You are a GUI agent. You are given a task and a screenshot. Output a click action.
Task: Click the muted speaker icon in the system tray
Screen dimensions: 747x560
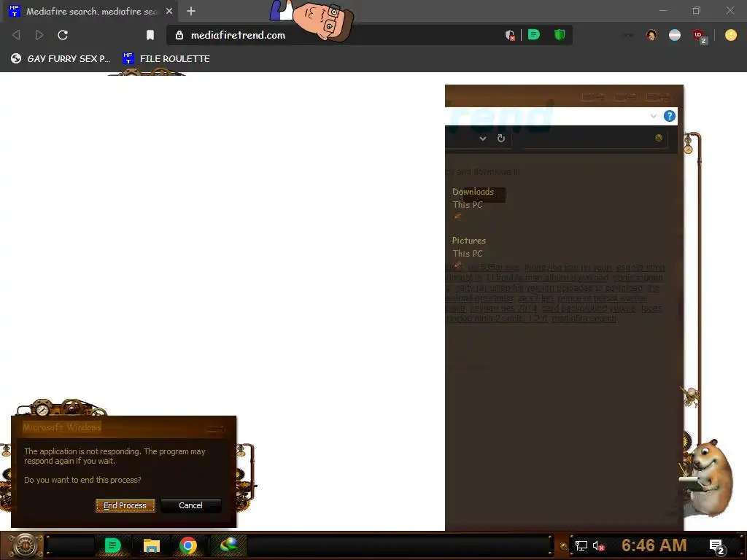598,545
